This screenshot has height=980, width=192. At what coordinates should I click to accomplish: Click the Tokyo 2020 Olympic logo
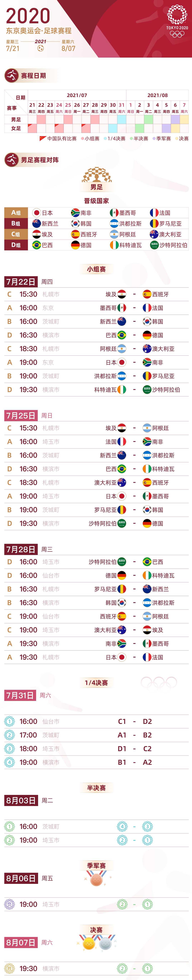177,21
